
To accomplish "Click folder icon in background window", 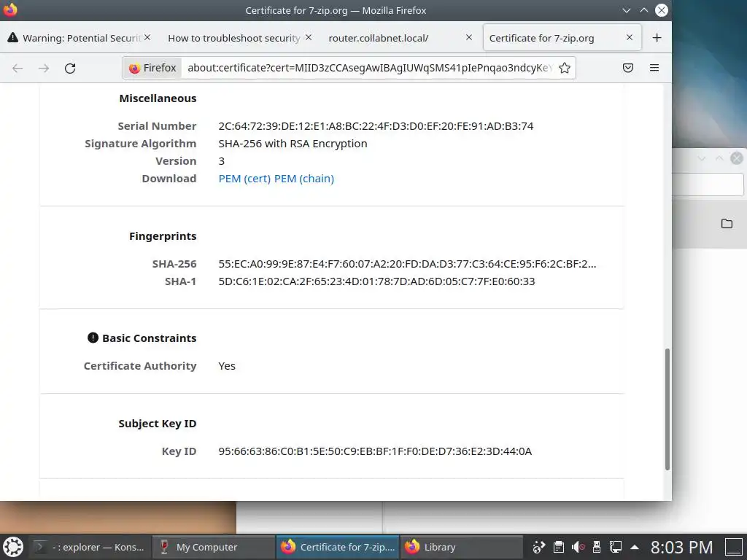I will click(x=727, y=223).
